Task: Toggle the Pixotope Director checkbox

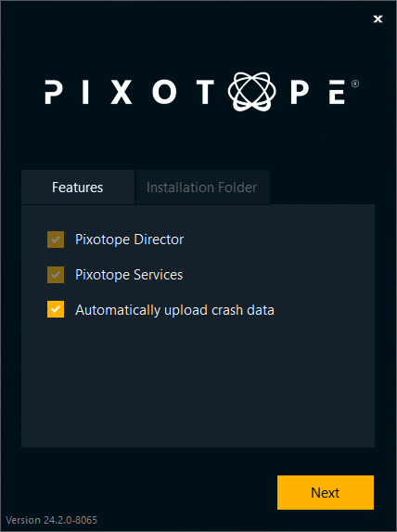Action: pyautogui.click(x=56, y=240)
